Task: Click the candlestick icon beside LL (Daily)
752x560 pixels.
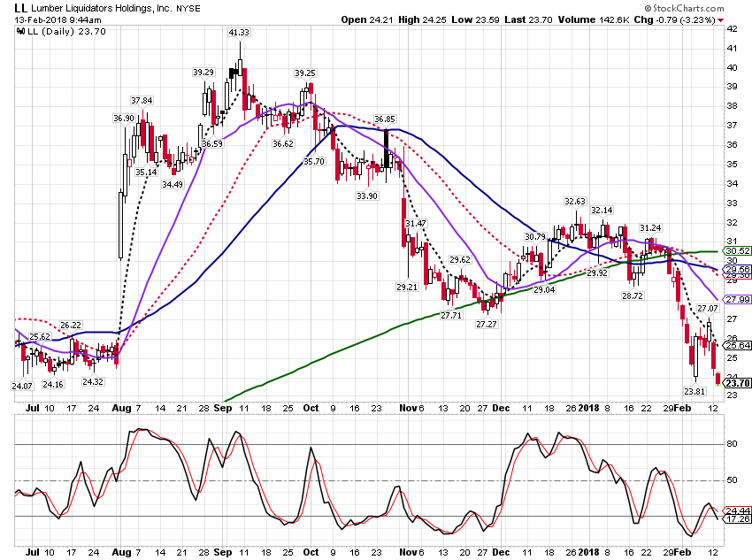Action: point(20,32)
